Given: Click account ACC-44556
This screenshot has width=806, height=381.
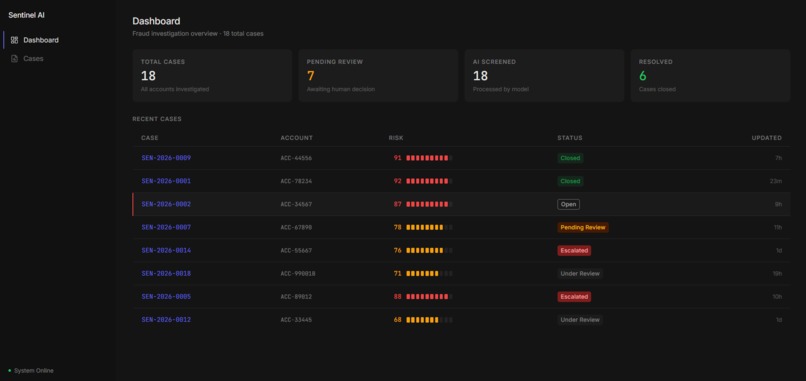Looking at the screenshot, I should point(296,158).
